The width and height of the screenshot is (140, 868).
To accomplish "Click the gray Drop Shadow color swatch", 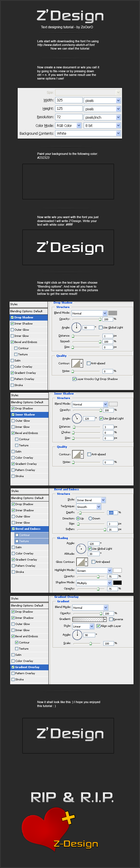I will [x=113, y=313].
